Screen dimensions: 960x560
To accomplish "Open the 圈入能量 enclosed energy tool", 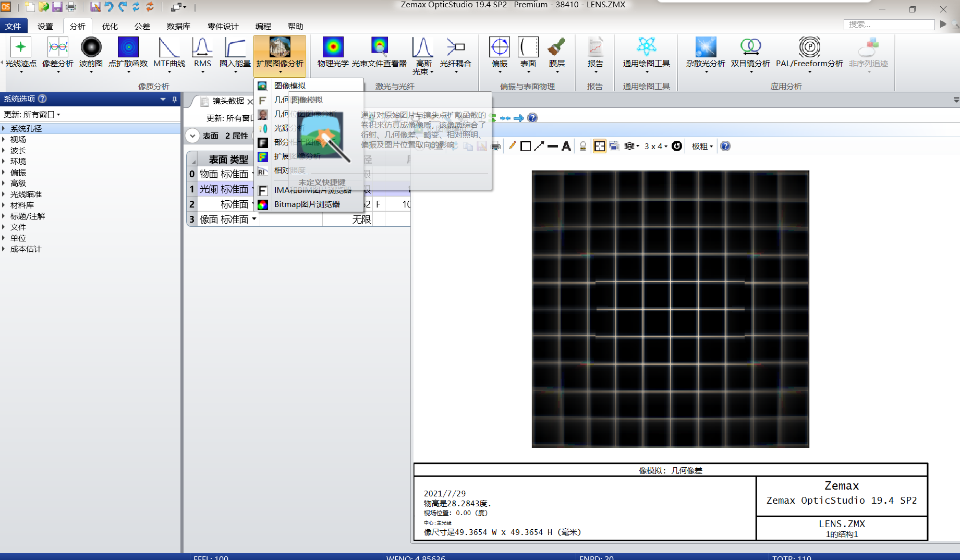I will (x=235, y=54).
